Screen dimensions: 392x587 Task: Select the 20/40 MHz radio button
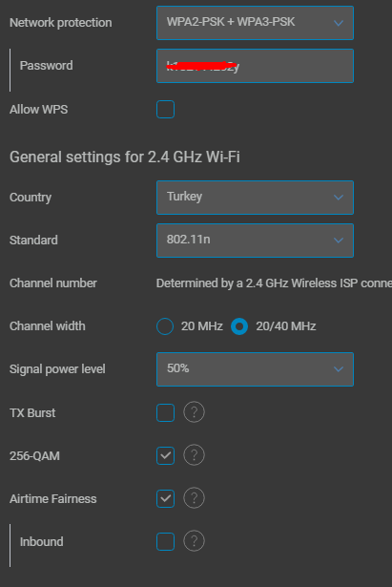[x=239, y=326]
